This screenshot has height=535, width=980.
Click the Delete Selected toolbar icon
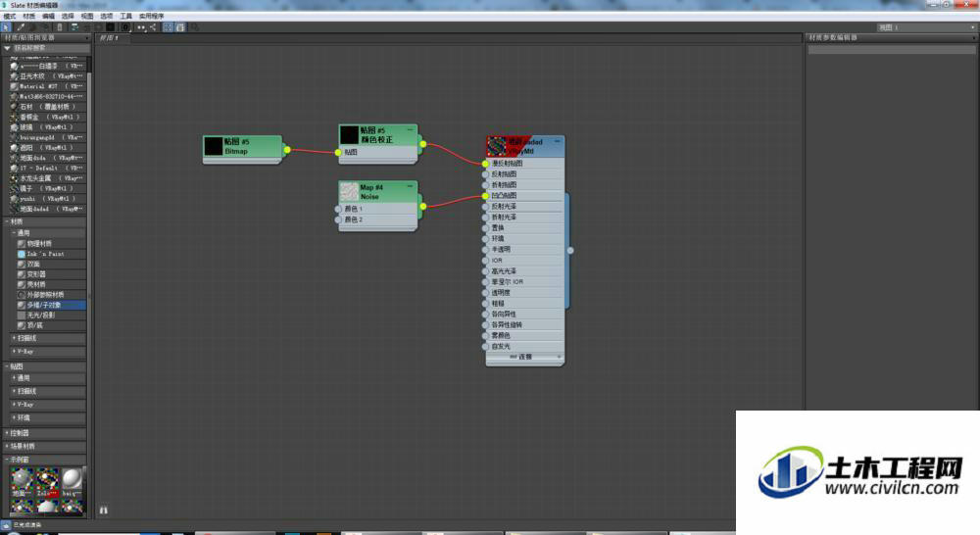[60, 26]
